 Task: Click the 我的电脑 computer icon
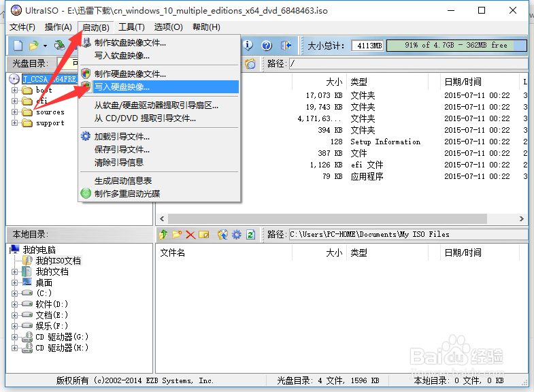click(x=15, y=250)
